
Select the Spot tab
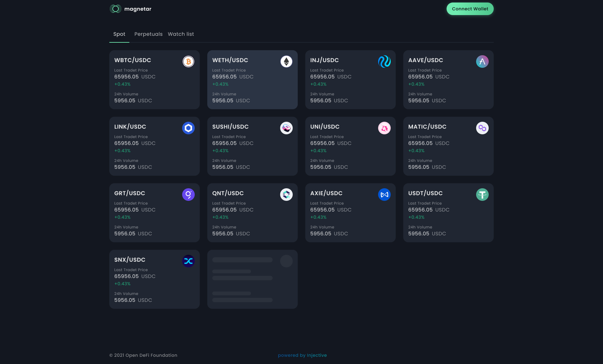[x=119, y=34]
